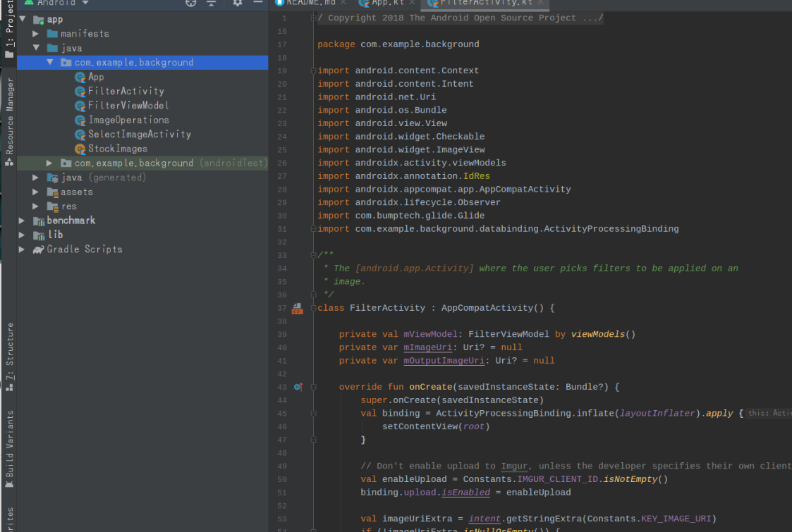This screenshot has width=792, height=532.
Task: Expand the Gradle Scripts node
Action: click(22, 249)
